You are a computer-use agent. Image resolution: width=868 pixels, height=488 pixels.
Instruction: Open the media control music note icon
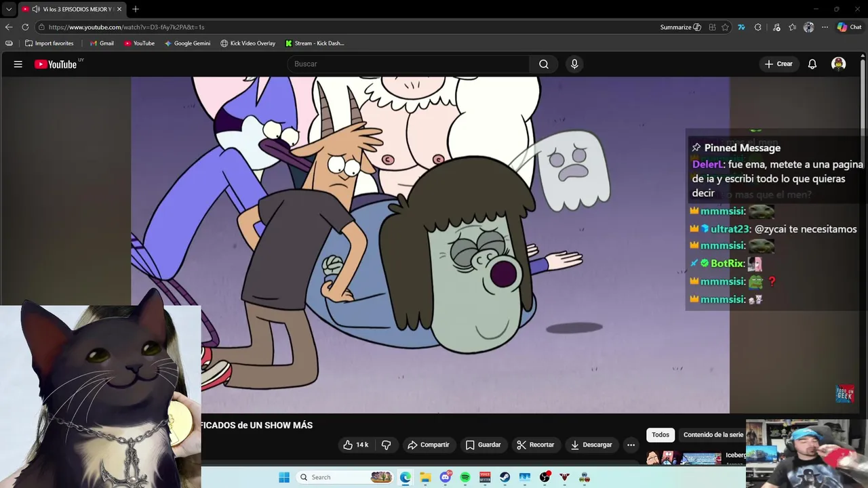click(776, 27)
